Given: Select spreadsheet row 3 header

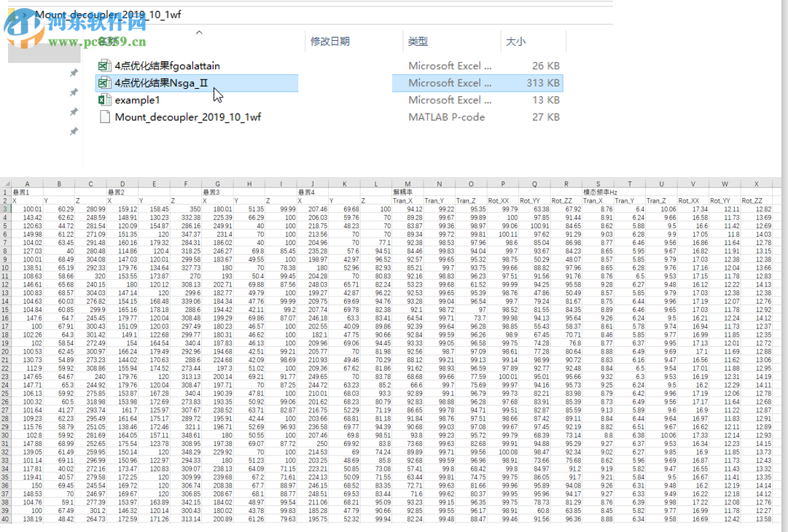Looking at the screenshot, I should (x=5, y=209).
